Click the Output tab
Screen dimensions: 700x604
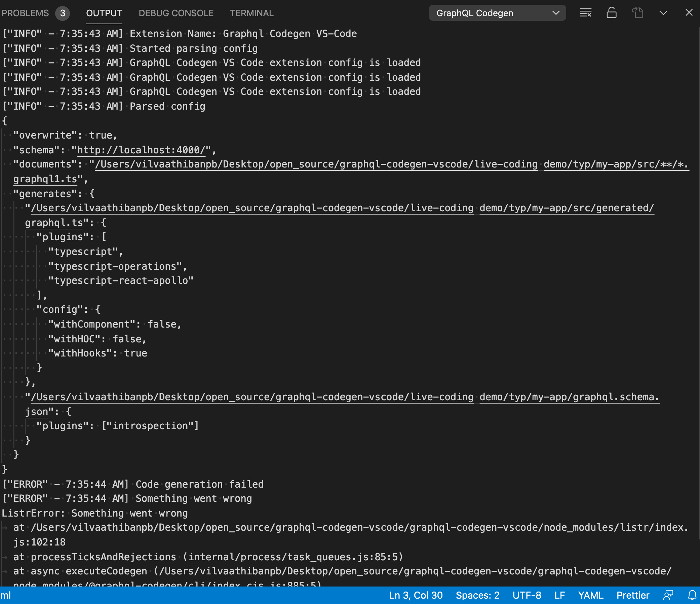pyautogui.click(x=104, y=13)
